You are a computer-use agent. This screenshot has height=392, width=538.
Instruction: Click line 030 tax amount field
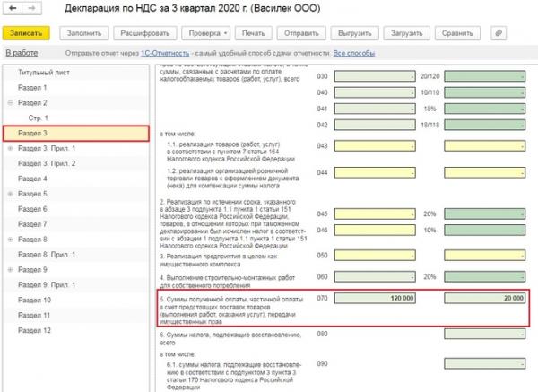485,76
